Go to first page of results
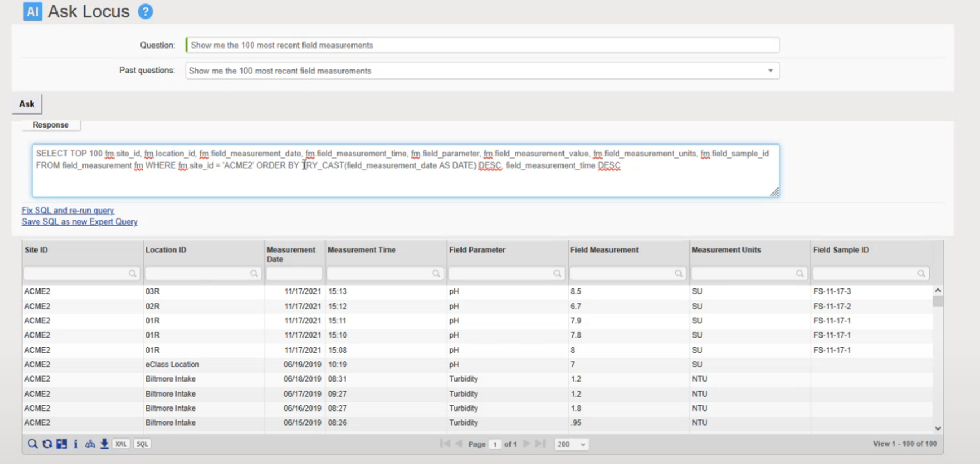This screenshot has width=980, height=464. click(445, 444)
